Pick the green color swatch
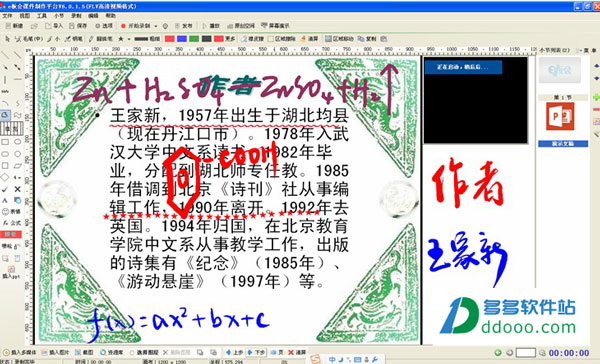This screenshot has width=600, height=364. tap(194, 39)
